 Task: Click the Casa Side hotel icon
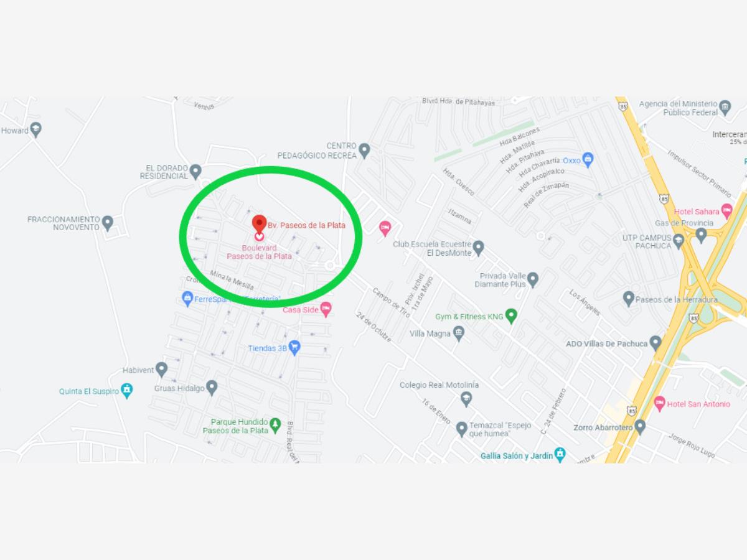(x=326, y=309)
